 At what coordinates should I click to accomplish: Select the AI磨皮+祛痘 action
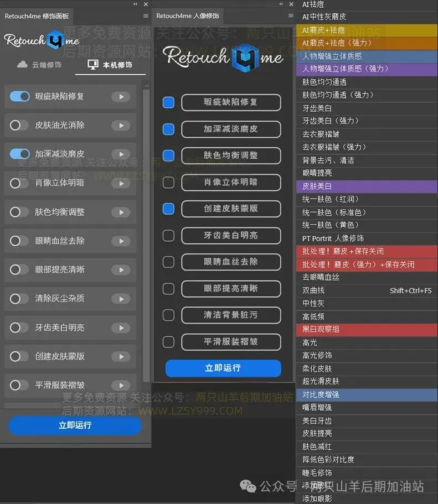point(367,30)
